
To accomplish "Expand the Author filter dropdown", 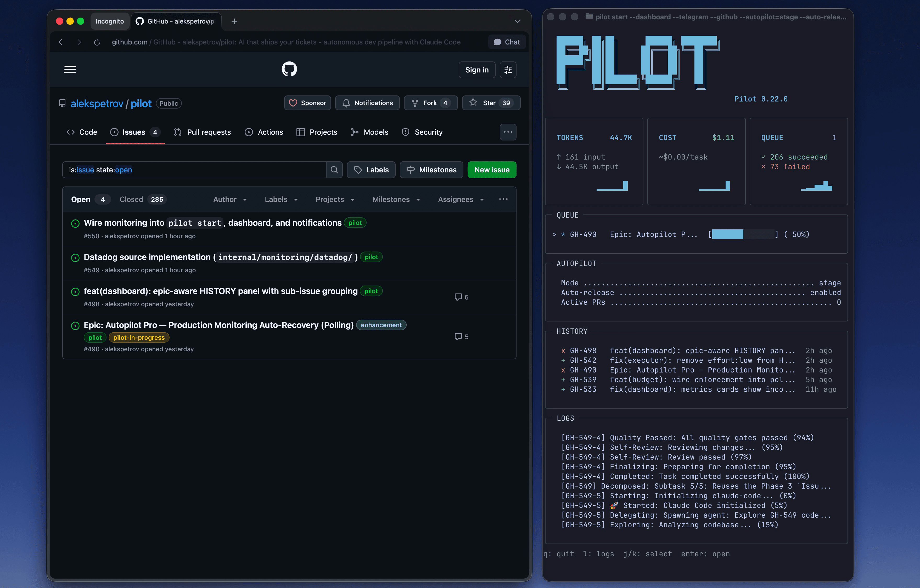I will 230,199.
